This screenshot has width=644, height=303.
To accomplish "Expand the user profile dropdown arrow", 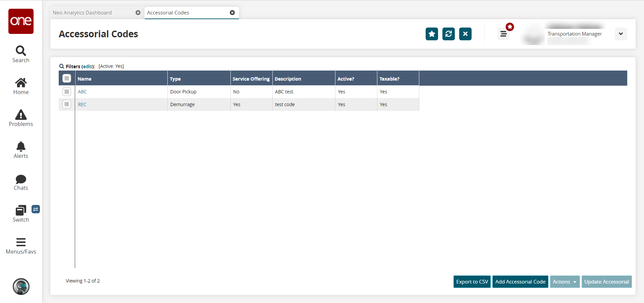I will point(621,34).
